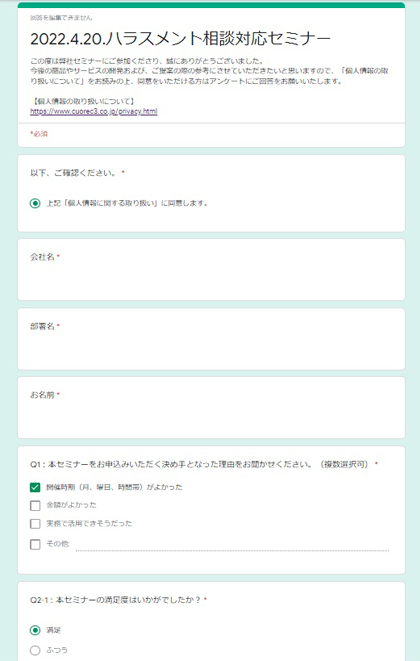Click the Q2-1 satisfaction question text
This screenshot has height=661, width=420.
click(116, 599)
